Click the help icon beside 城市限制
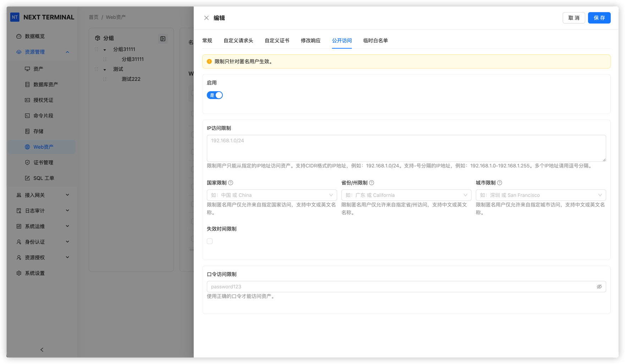Image resolution: width=625 pixels, height=364 pixels. point(499,183)
